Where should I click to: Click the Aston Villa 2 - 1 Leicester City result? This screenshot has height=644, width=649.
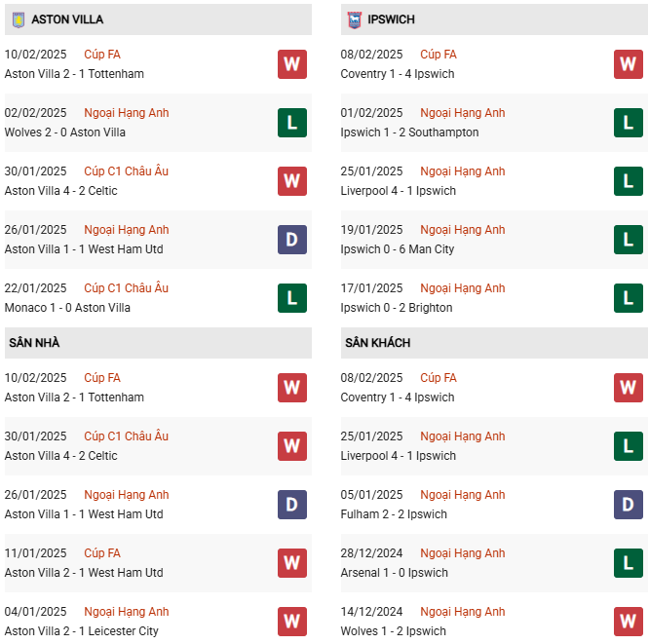pyautogui.click(x=80, y=631)
